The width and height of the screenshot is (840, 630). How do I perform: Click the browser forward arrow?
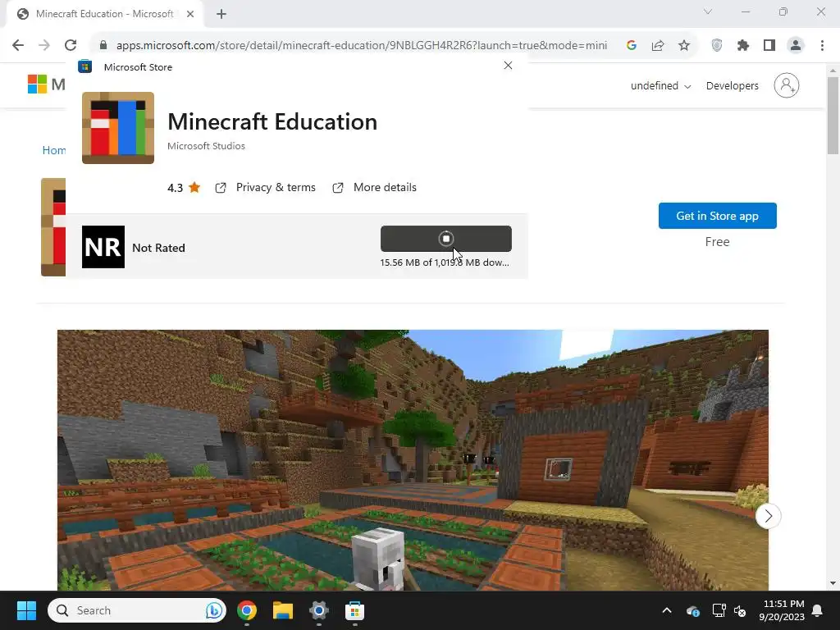click(44, 45)
